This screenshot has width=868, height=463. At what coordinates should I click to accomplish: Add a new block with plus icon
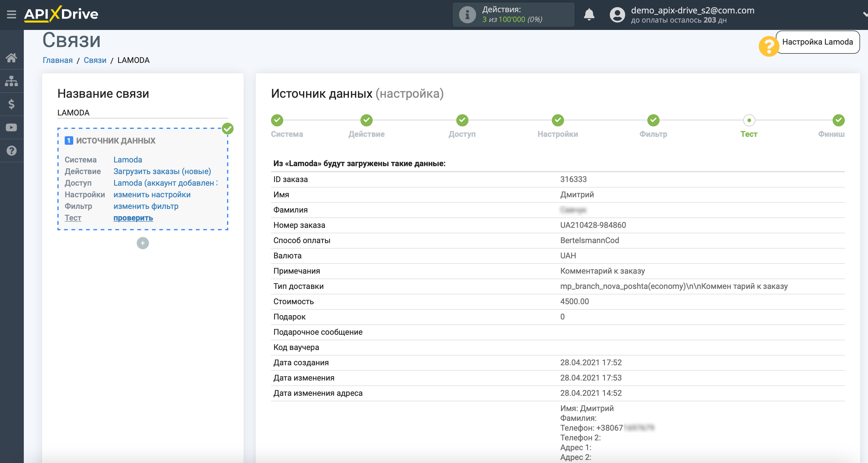coord(143,243)
